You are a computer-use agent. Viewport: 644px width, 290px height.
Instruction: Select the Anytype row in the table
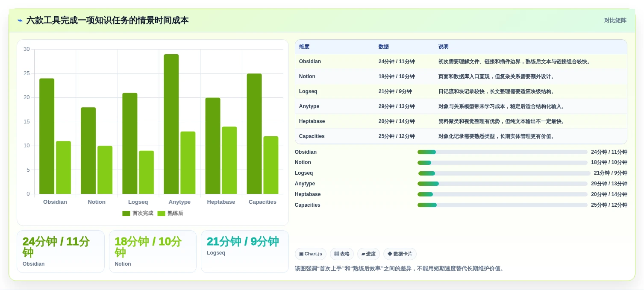pos(461,106)
